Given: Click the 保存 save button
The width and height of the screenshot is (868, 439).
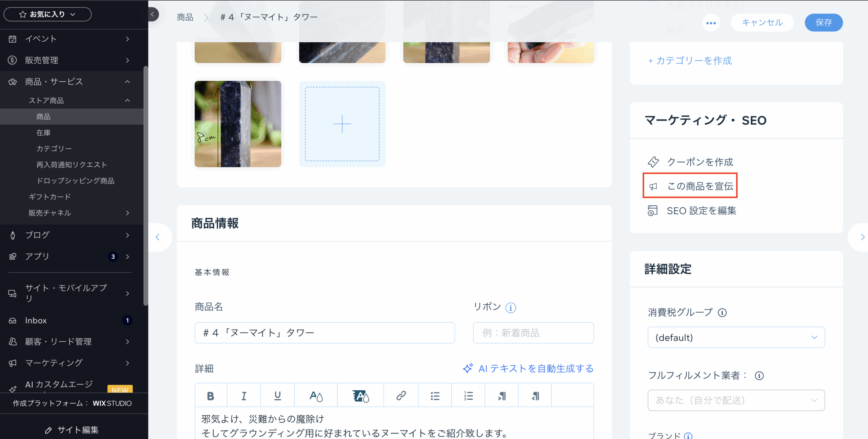Looking at the screenshot, I should tap(823, 23).
